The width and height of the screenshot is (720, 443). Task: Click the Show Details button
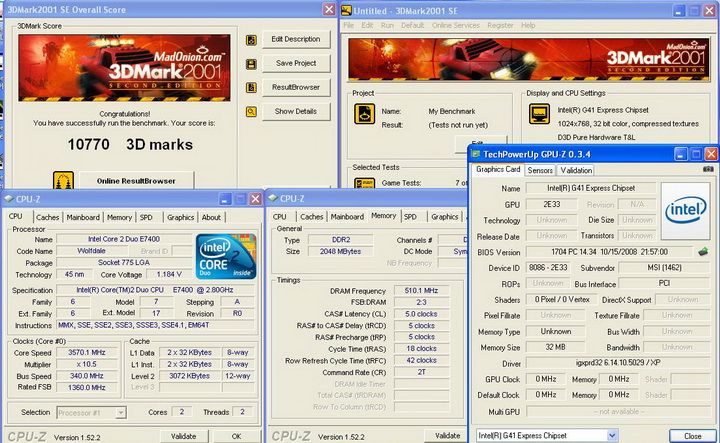click(x=296, y=111)
